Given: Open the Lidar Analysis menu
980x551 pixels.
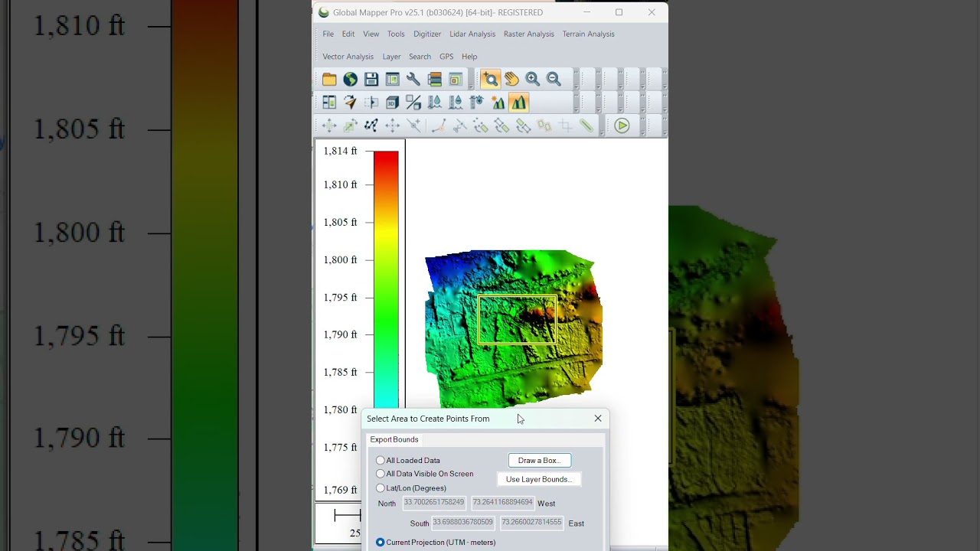Looking at the screenshot, I should click(x=472, y=34).
